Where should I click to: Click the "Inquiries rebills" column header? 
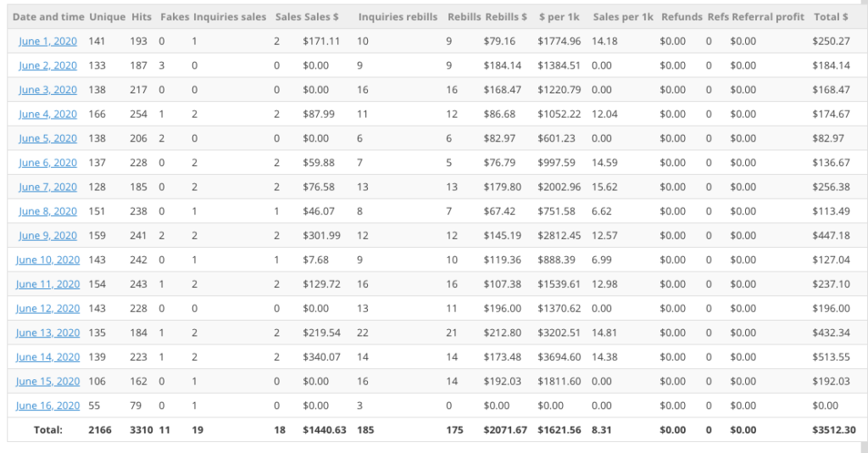[x=398, y=17]
